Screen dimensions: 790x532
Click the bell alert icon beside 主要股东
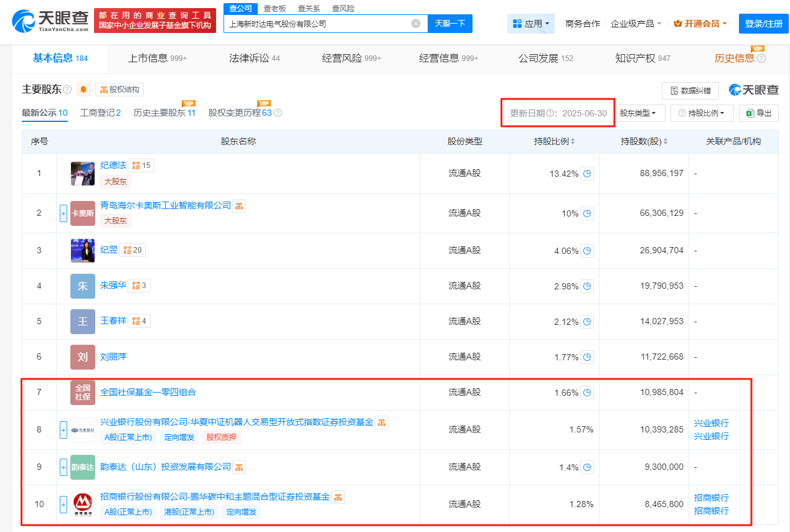coord(83,90)
